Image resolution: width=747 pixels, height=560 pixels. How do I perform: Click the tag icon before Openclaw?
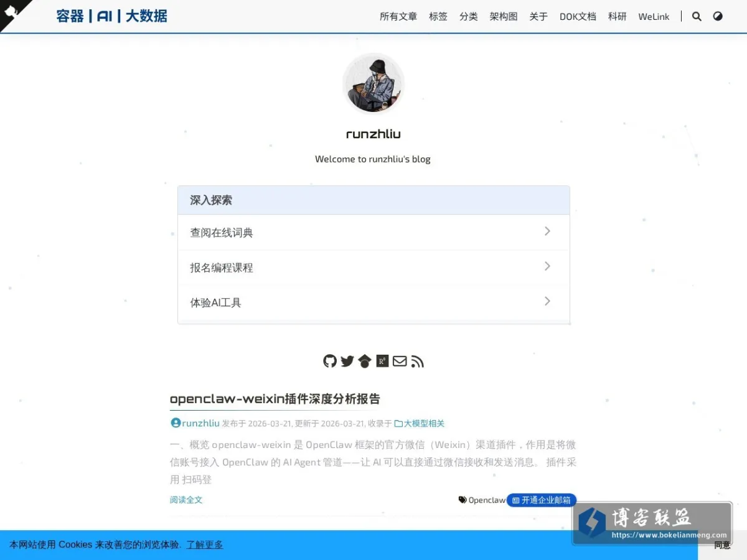(463, 500)
